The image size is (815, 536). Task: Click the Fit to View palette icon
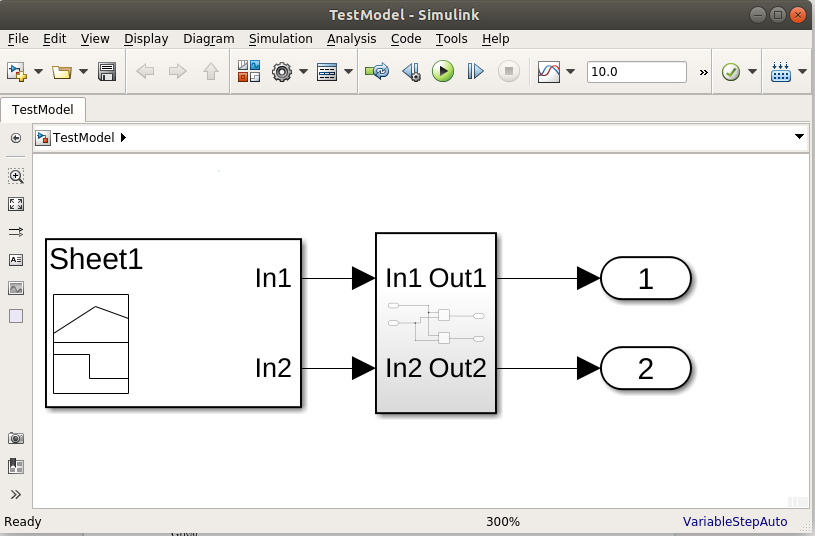tap(16, 204)
